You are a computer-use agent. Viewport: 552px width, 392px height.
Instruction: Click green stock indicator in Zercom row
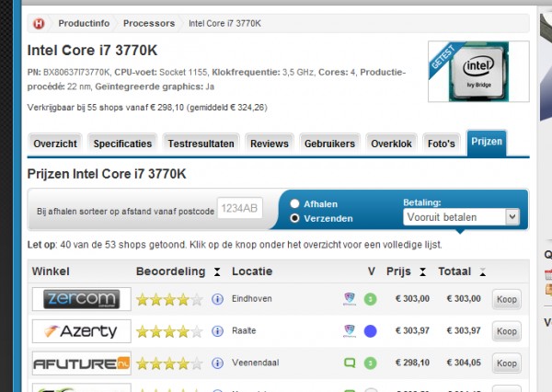(x=371, y=299)
